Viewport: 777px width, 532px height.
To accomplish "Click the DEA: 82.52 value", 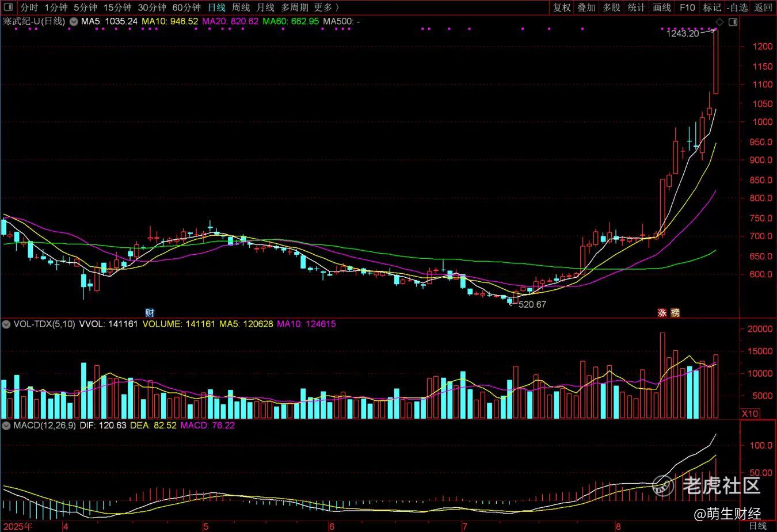I will pos(153,426).
